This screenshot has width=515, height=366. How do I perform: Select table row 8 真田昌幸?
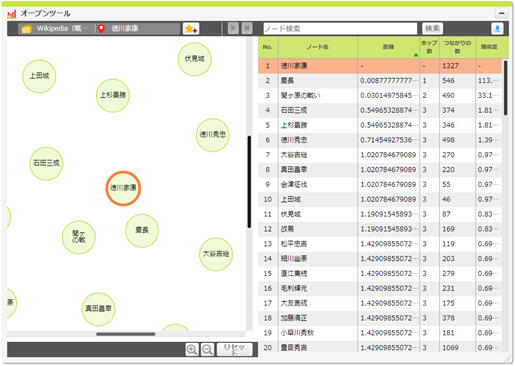coord(380,170)
